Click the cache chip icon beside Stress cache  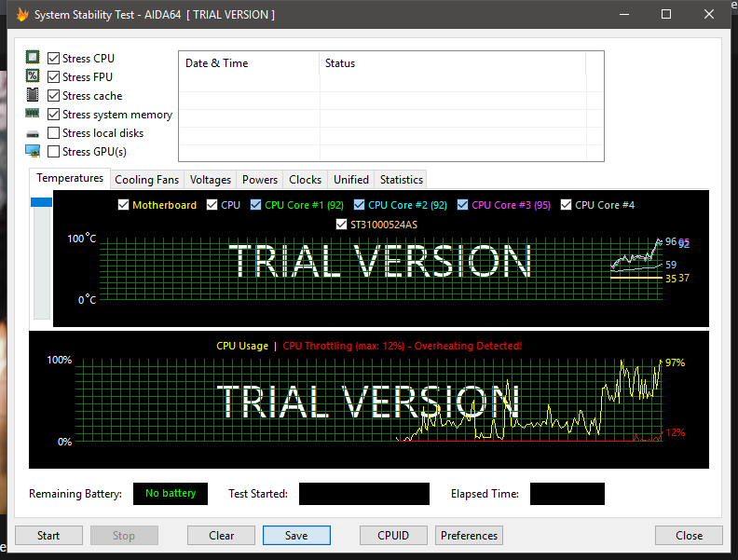pyautogui.click(x=33, y=95)
